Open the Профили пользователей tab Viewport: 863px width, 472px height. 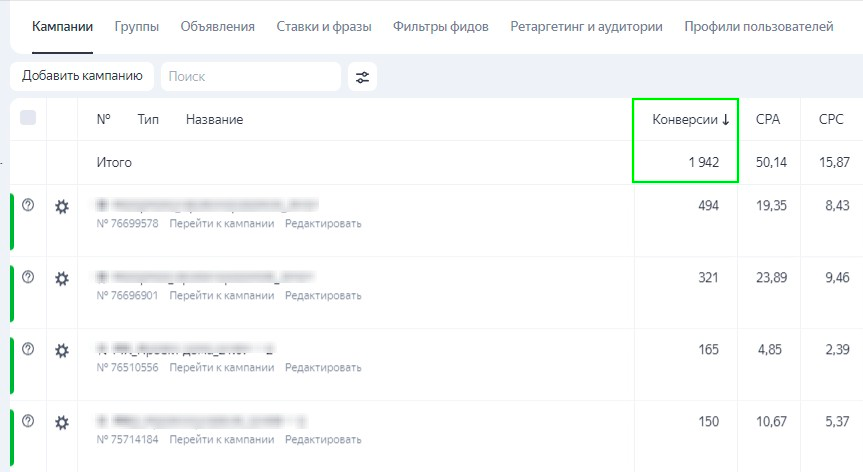758,26
